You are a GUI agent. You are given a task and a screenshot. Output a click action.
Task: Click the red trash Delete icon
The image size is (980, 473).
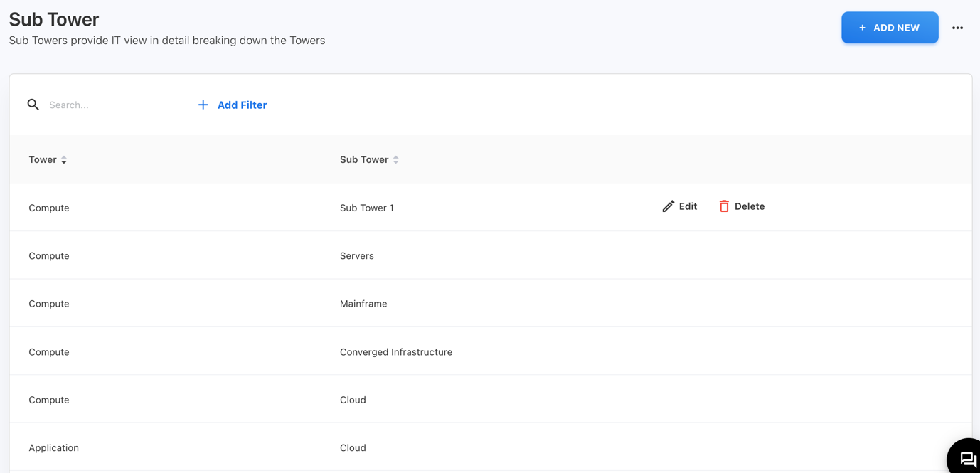click(x=723, y=206)
